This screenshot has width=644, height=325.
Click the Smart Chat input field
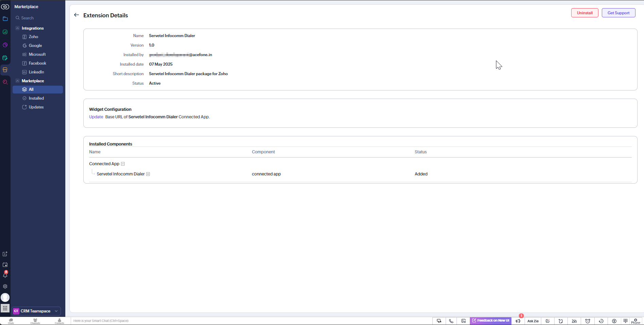251,321
